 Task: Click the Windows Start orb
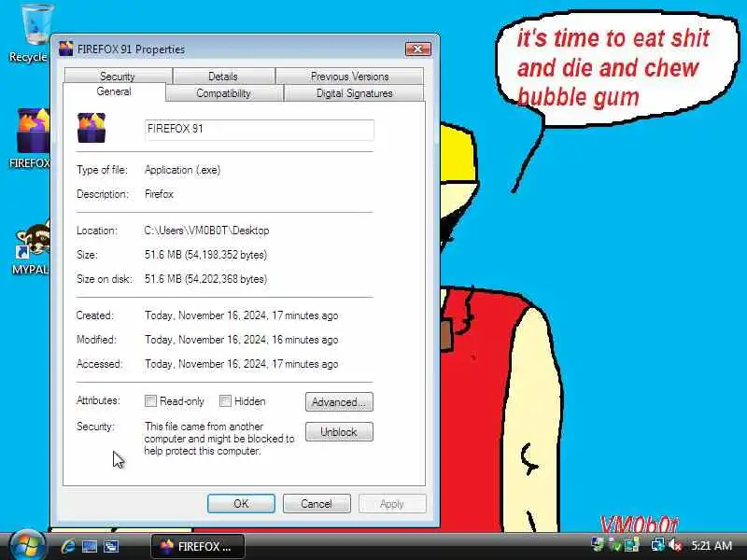click(27, 545)
